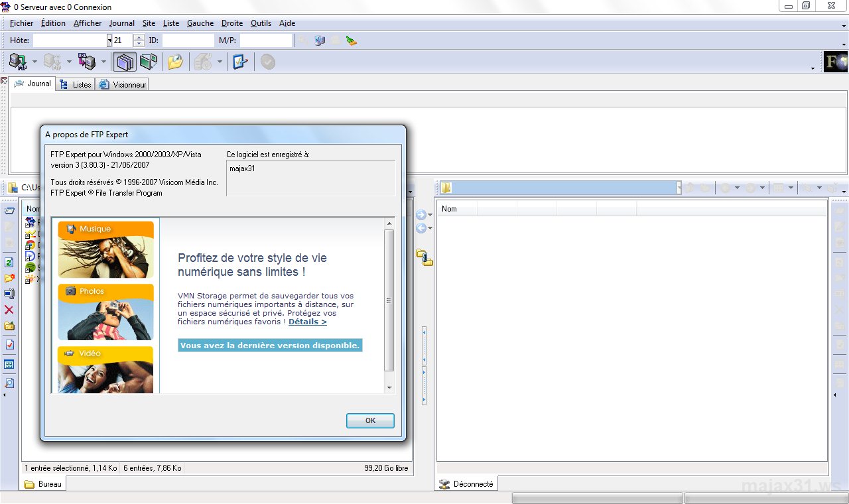Open the transfer scheduler clipboard icon
Viewport: 849px width, 504px height.
(x=239, y=61)
